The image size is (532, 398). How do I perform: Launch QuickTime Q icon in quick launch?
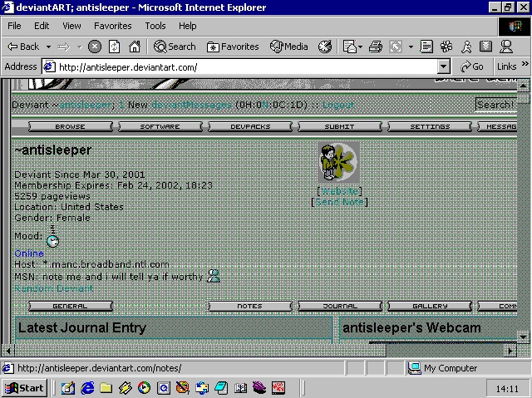163,388
